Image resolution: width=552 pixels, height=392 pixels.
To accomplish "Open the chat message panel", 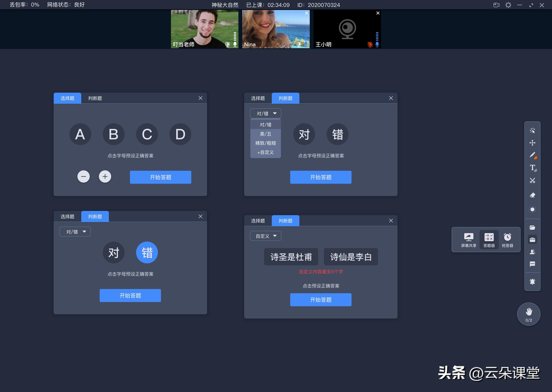I will point(533,264).
